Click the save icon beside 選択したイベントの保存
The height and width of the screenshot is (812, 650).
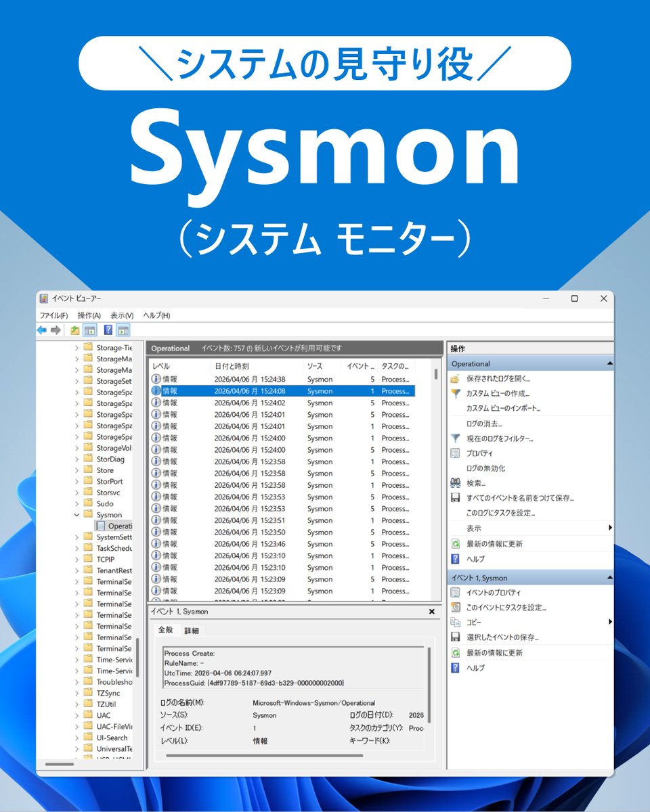pyautogui.click(x=455, y=637)
